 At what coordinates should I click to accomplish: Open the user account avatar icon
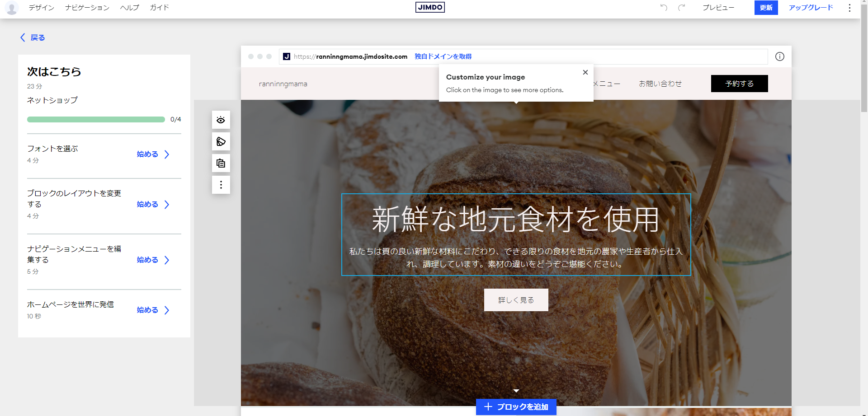click(x=12, y=8)
